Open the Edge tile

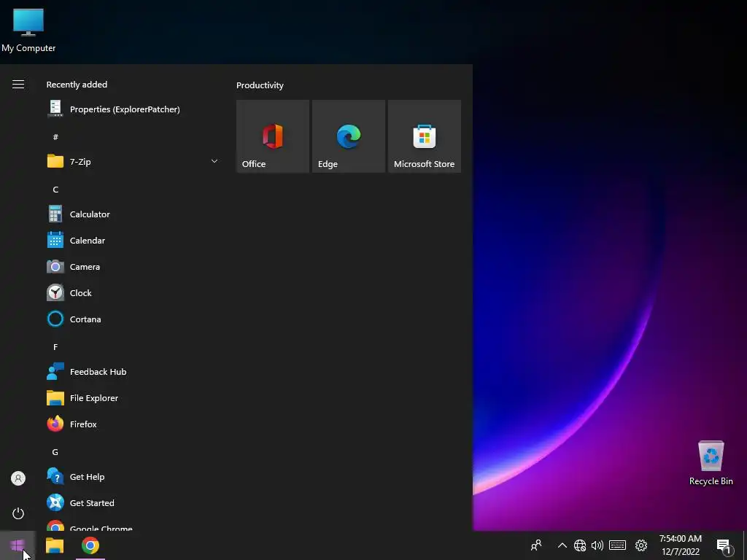[348, 136]
